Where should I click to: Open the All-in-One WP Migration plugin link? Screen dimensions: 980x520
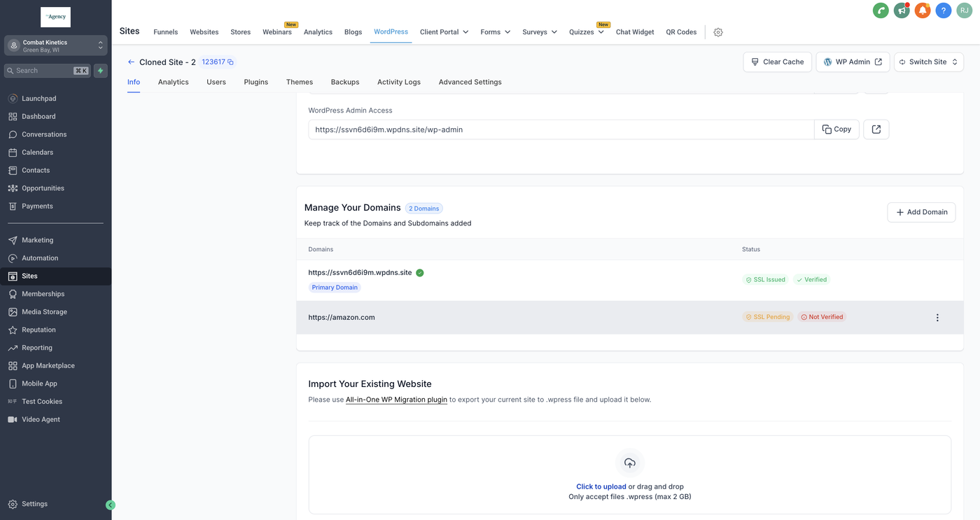pyautogui.click(x=396, y=400)
